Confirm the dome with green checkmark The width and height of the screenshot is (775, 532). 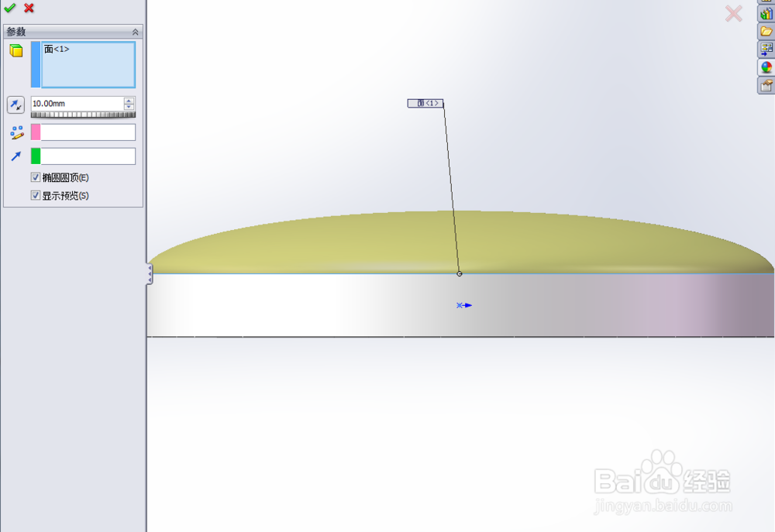point(9,8)
